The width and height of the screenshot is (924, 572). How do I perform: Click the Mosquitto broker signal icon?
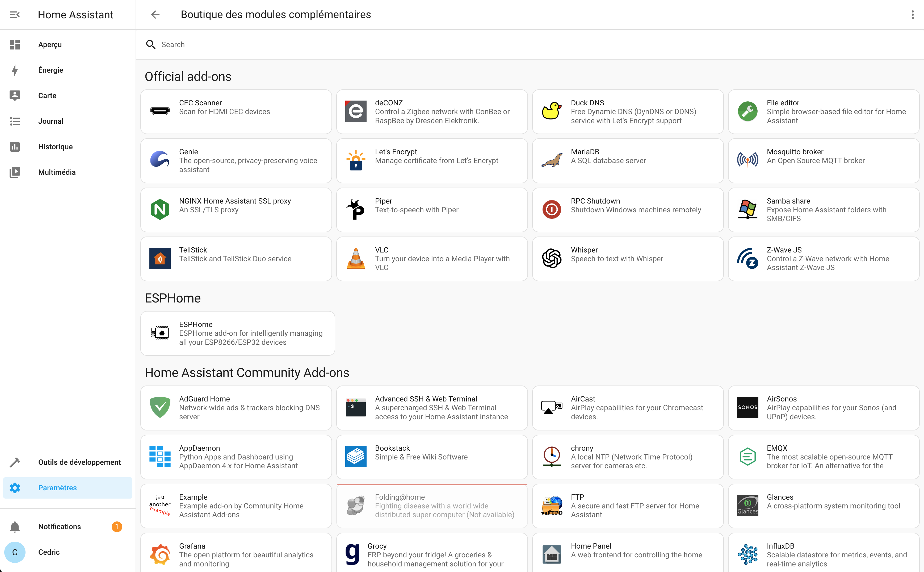click(x=747, y=160)
